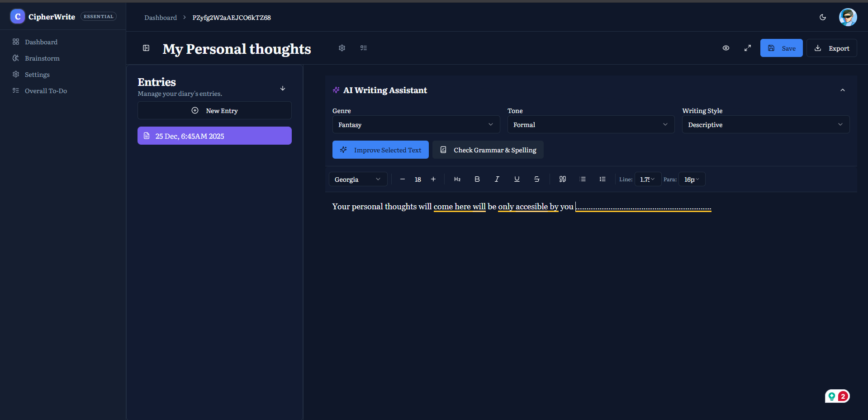This screenshot has width=868, height=420.
Task: Decrease font size with the minus stepper
Action: coord(402,179)
